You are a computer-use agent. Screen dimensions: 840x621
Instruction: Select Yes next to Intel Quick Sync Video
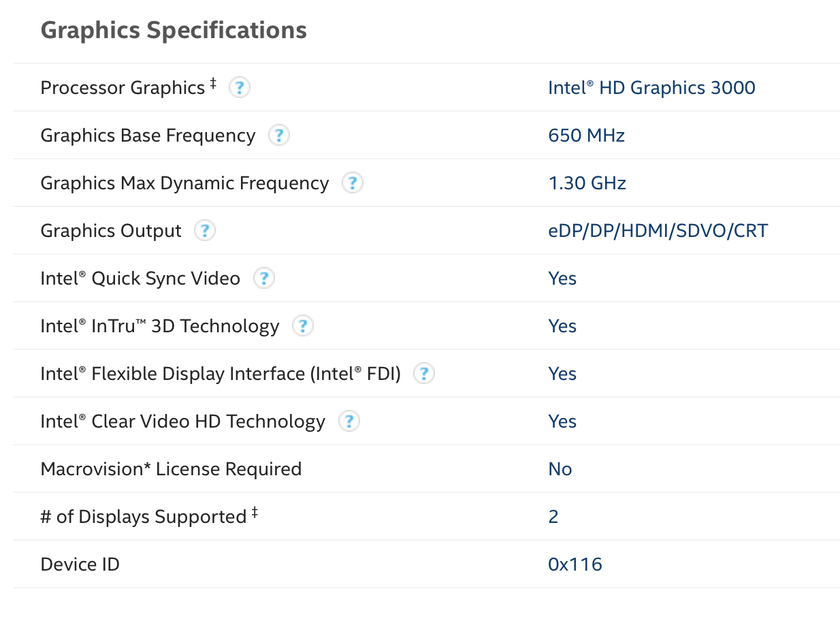pos(562,278)
